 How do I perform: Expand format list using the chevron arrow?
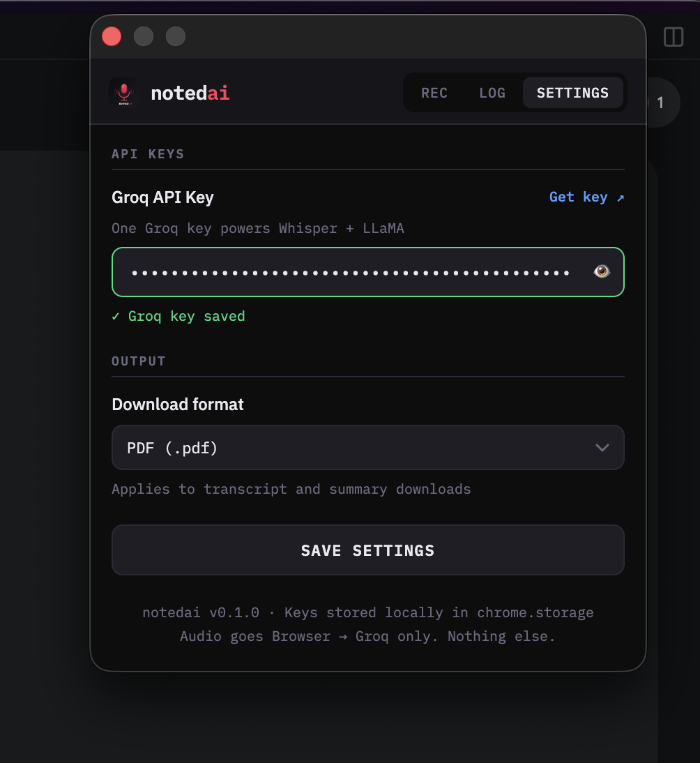(602, 448)
